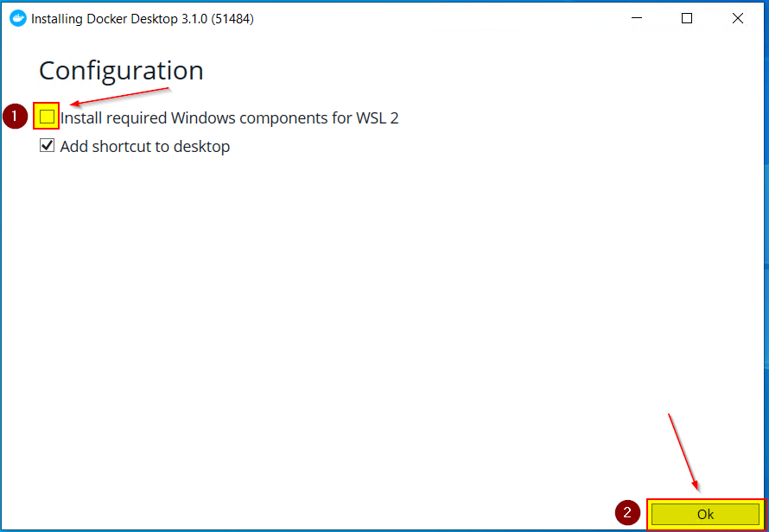Viewport: 769px width, 532px height.
Task: Click the (51484) build number in title
Action: click(232, 19)
